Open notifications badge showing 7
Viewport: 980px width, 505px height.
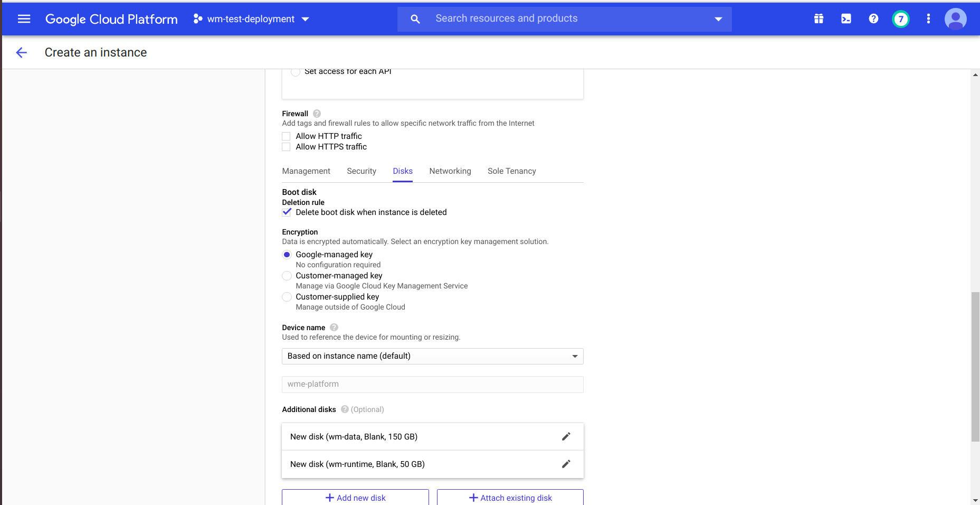coord(901,19)
